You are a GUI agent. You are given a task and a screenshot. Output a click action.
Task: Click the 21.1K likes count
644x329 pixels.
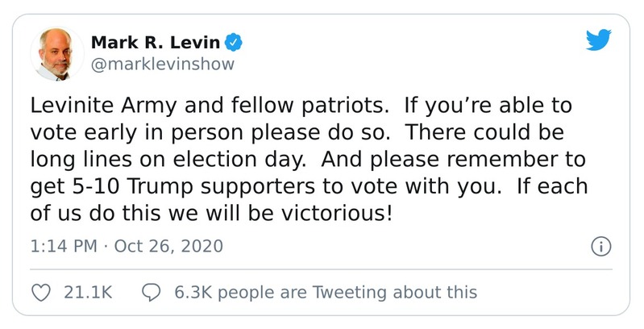point(88,292)
